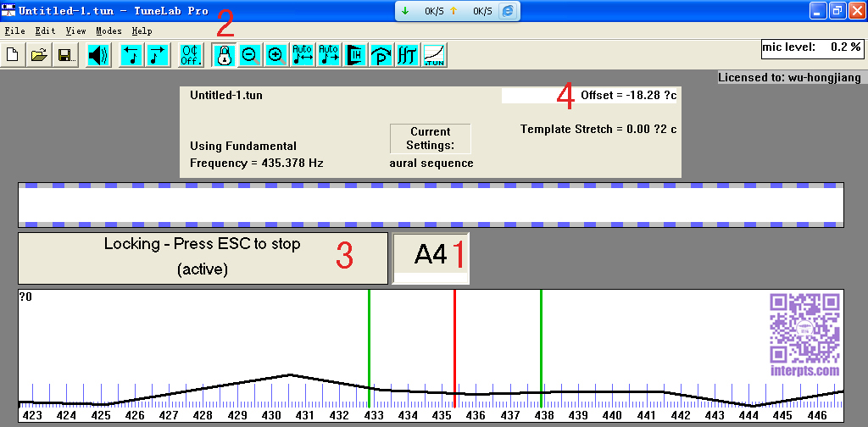This screenshot has width=868, height=427.
Task: Open a tuning file with the folder icon
Action: pyautogui.click(x=39, y=56)
